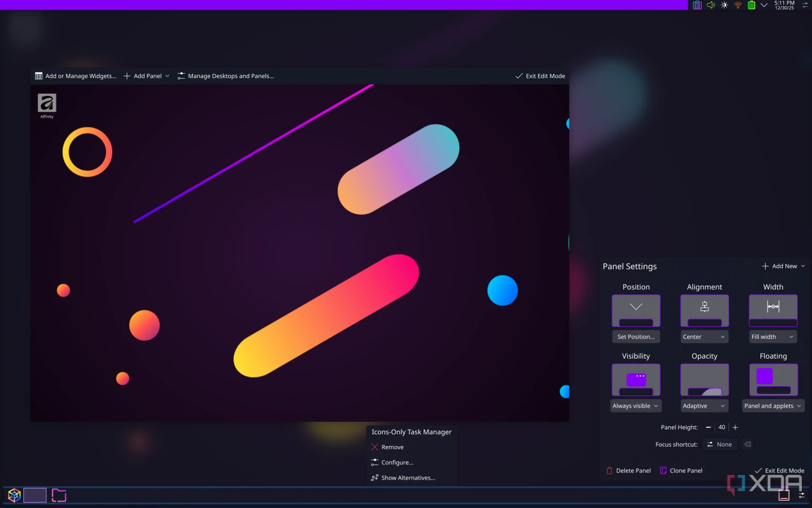
Task: Expand the Add New dropdown in Panel Settings
Action: (x=783, y=266)
